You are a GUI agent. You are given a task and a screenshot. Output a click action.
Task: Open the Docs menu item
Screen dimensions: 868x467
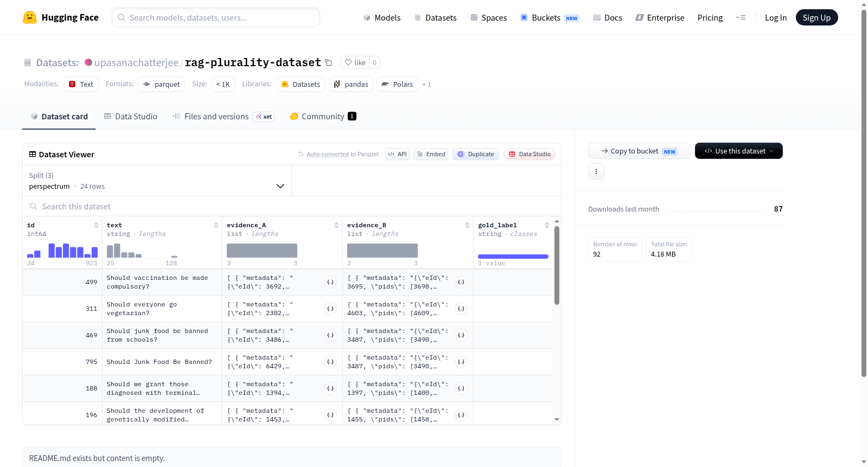[608, 17]
